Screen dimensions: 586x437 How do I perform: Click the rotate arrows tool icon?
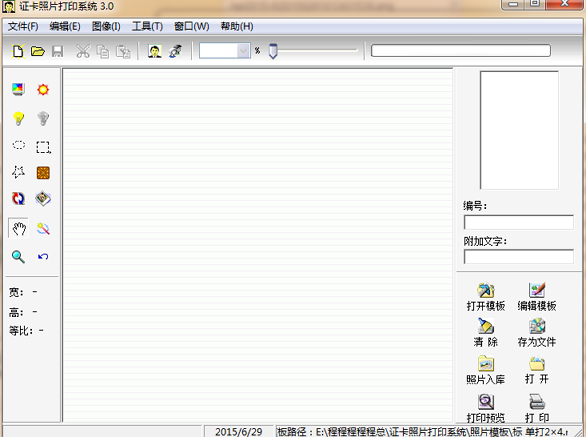point(18,199)
